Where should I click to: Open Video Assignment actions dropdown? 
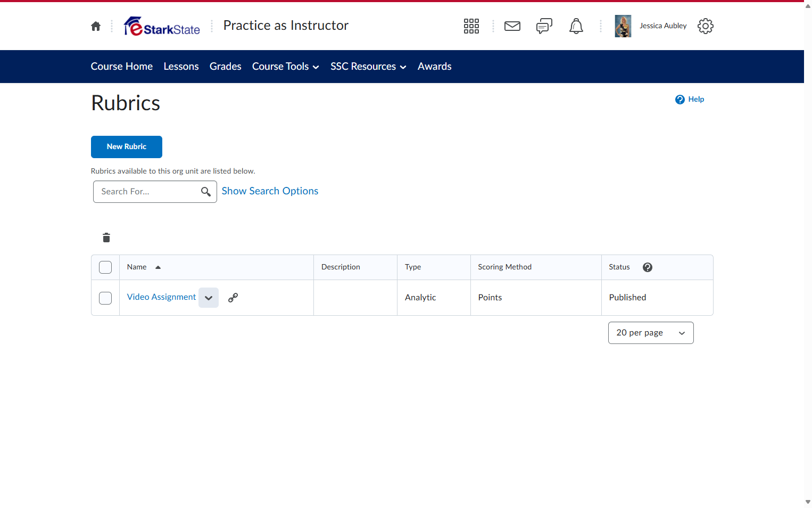coord(209,298)
